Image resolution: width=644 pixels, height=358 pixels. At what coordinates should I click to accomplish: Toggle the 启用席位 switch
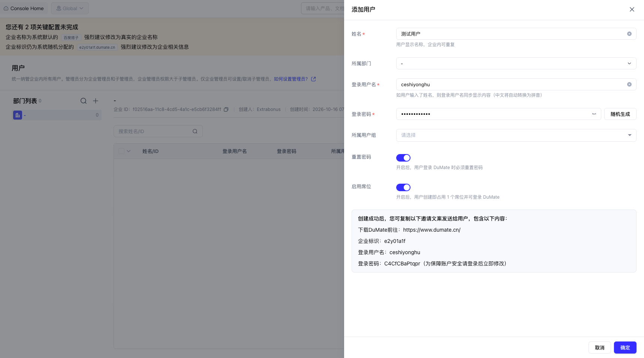(403, 187)
